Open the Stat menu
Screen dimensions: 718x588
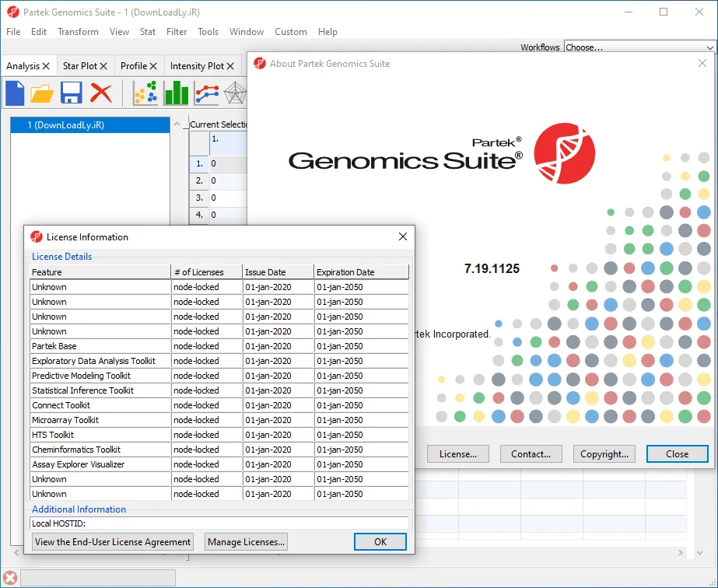148,32
